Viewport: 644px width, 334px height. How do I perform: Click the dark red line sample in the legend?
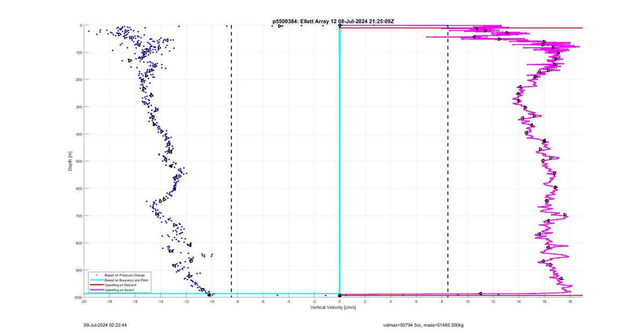97,285
